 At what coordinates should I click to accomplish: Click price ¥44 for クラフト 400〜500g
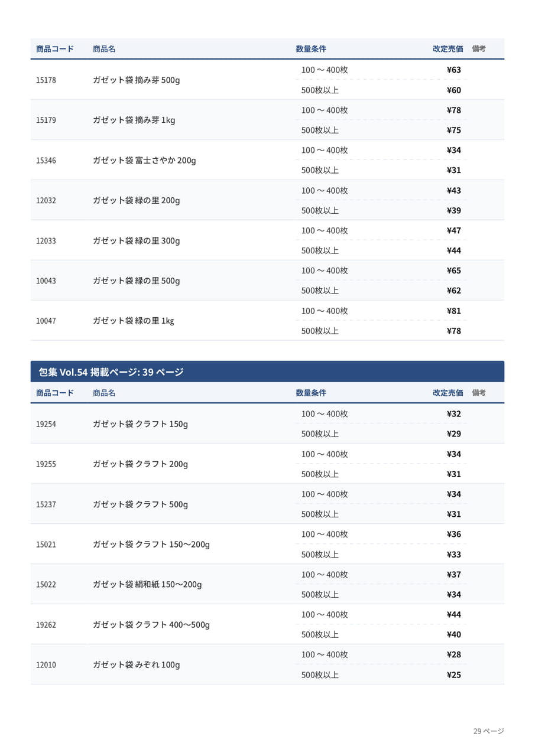click(x=454, y=614)
